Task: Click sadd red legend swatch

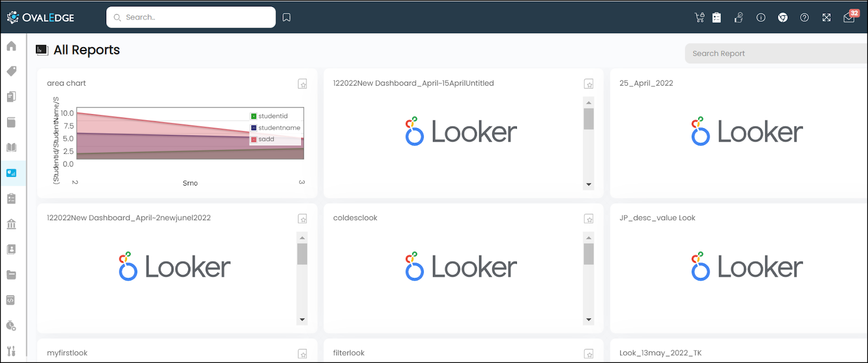Action: coord(253,139)
